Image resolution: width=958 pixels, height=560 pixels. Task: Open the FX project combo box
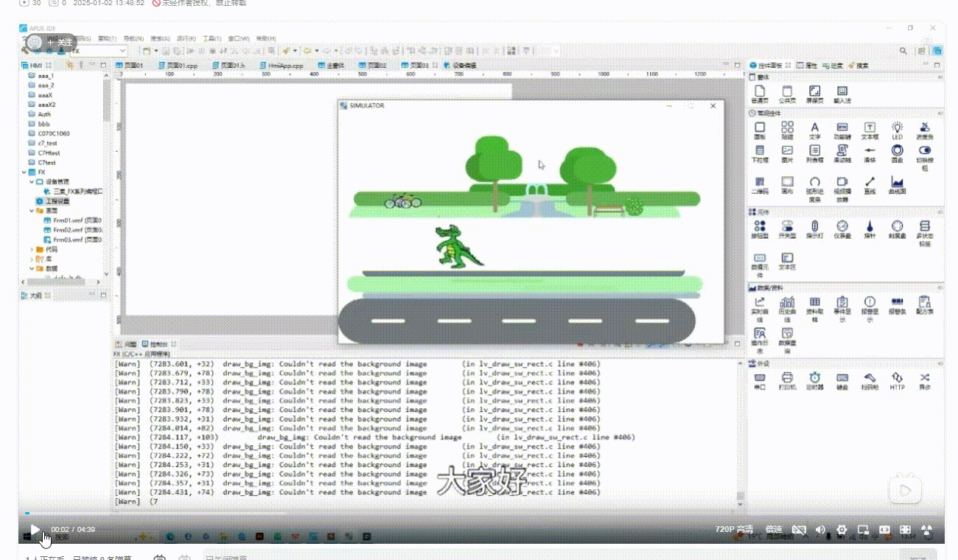tap(98, 51)
